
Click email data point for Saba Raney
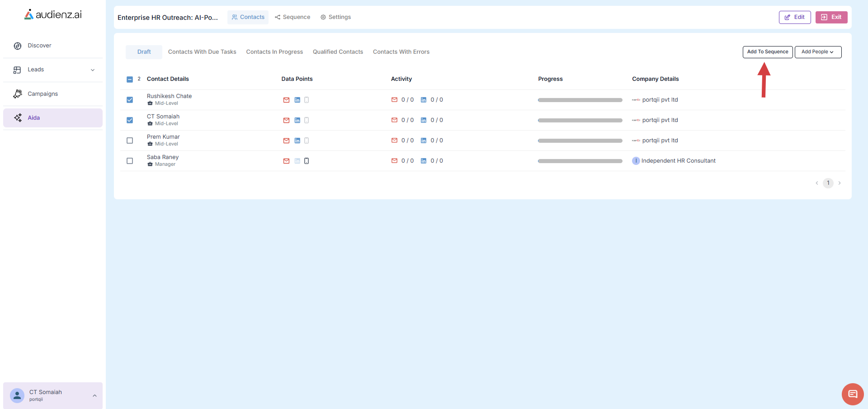click(286, 161)
